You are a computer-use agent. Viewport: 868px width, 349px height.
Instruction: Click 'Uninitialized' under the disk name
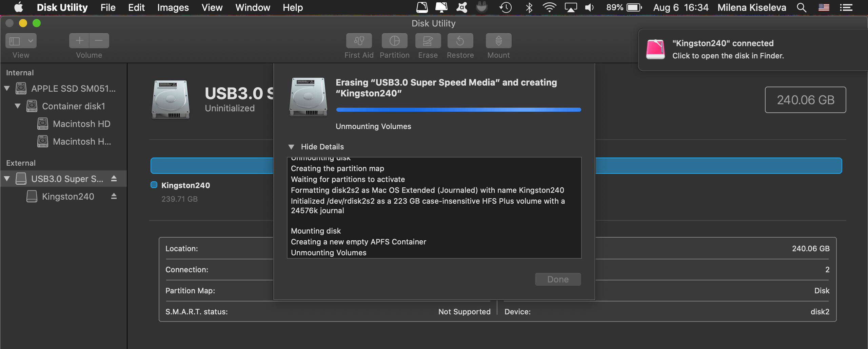[230, 108]
